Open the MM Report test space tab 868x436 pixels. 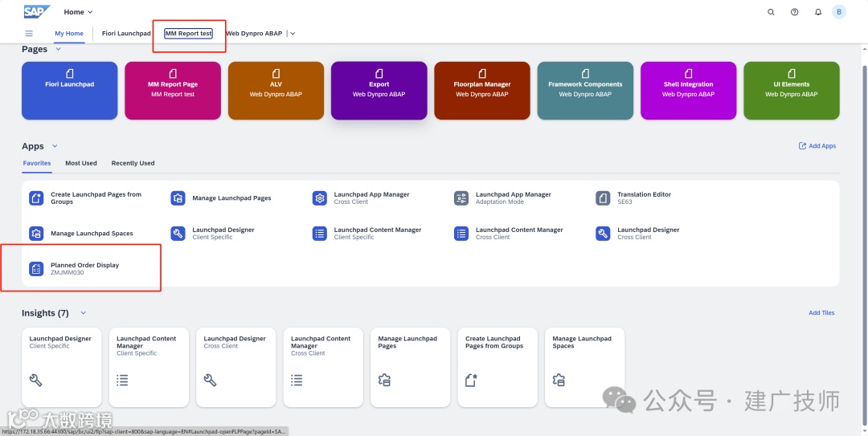coord(188,33)
